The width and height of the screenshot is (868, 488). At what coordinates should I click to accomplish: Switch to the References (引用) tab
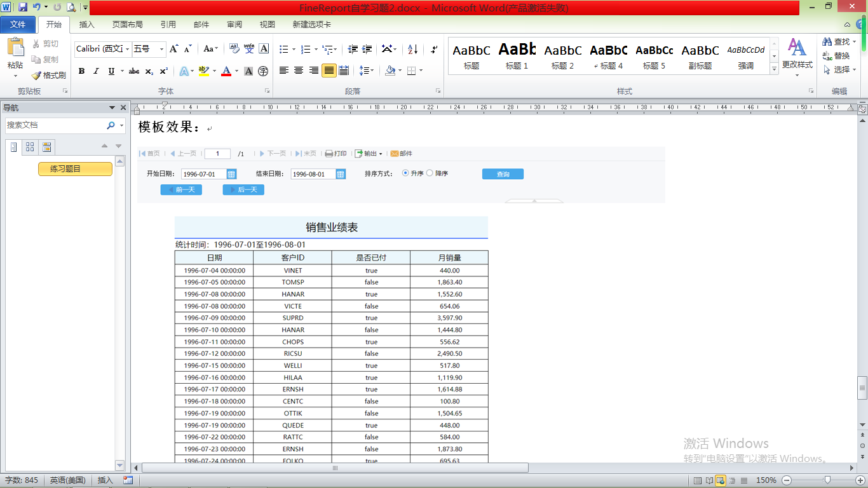pyautogui.click(x=168, y=25)
